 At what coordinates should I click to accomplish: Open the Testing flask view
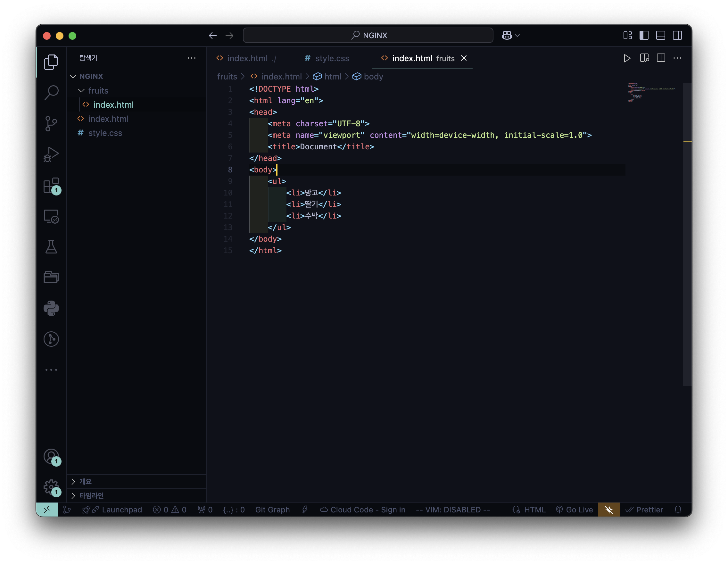pos(51,247)
